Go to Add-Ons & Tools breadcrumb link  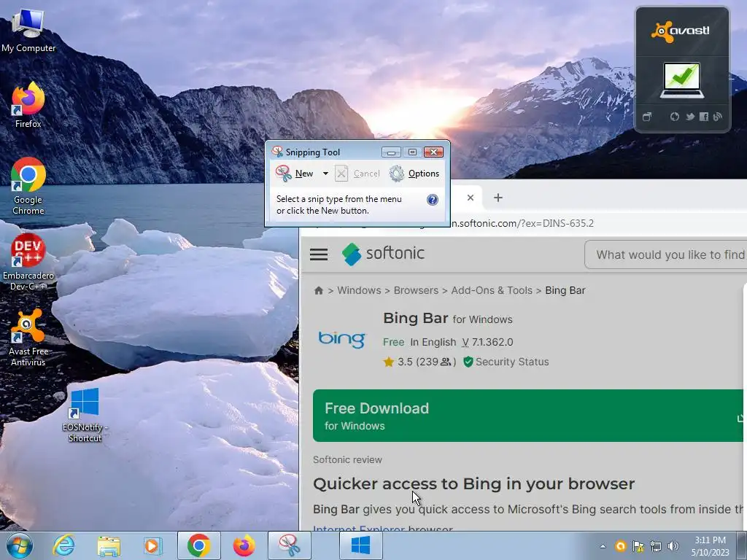(492, 290)
